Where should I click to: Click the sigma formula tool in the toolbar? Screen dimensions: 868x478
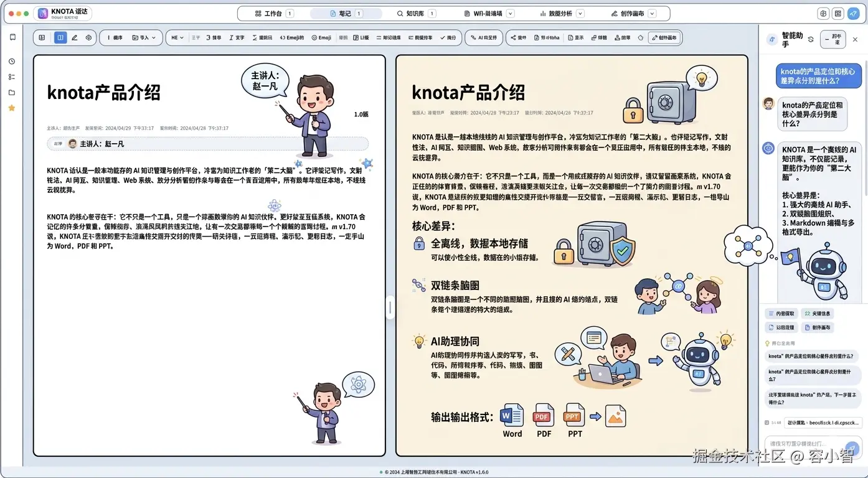(263, 37)
